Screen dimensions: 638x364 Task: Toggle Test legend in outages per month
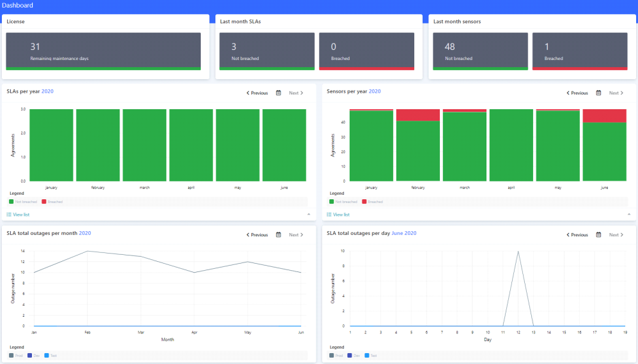(51, 356)
